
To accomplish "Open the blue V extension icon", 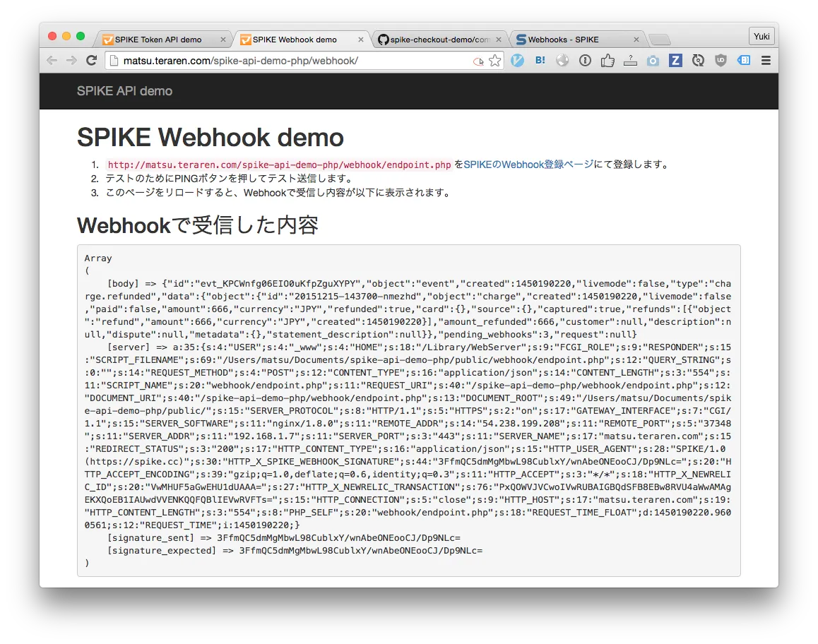I will click(518, 61).
